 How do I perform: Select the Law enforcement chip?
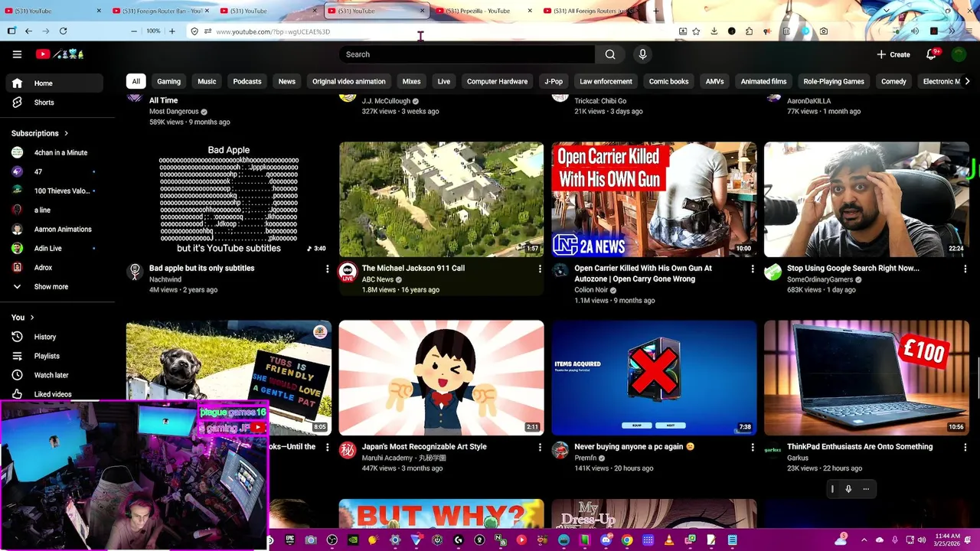click(606, 81)
